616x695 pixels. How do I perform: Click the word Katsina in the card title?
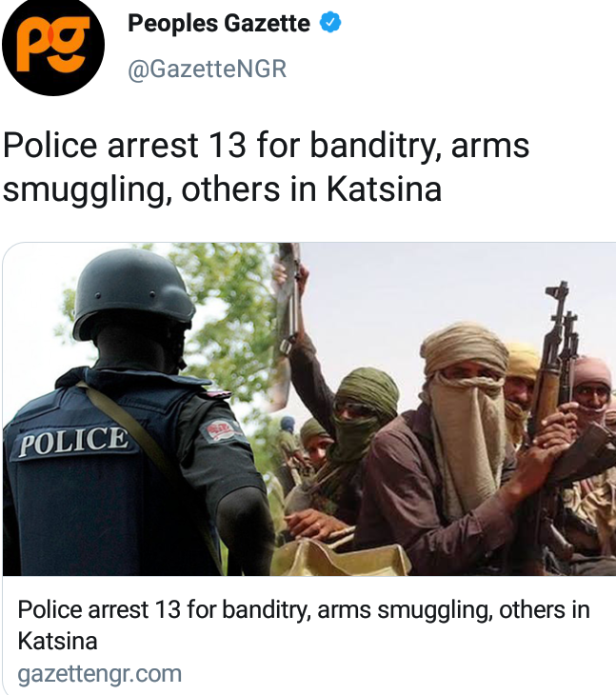click(x=58, y=641)
